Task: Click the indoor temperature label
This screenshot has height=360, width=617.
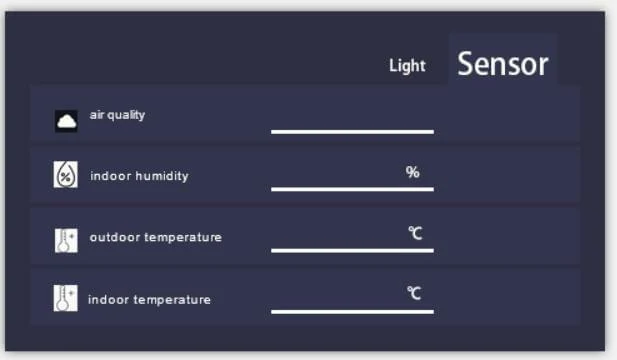Action: [149, 300]
